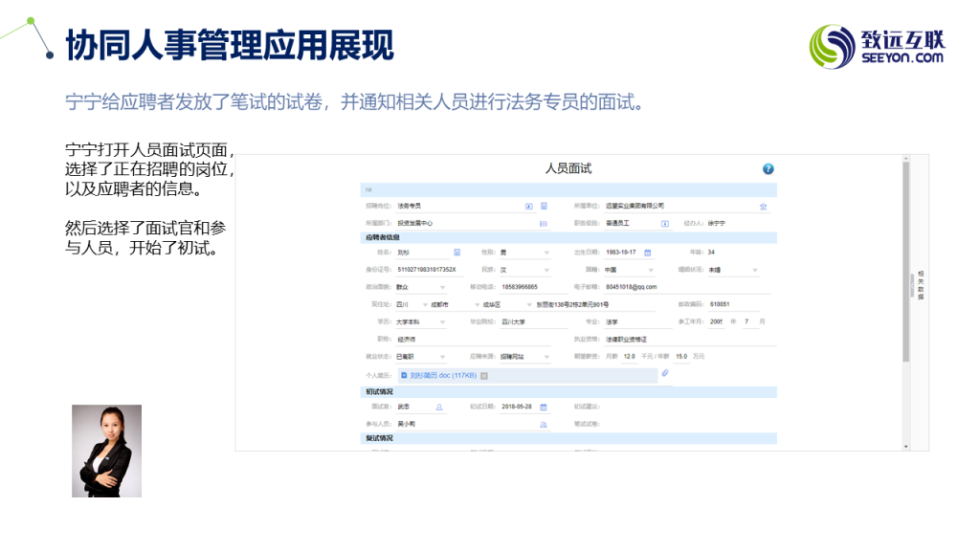Click people selector icon beside 参与人员
Image resolution: width=980 pixels, height=551 pixels.
(543, 424)
